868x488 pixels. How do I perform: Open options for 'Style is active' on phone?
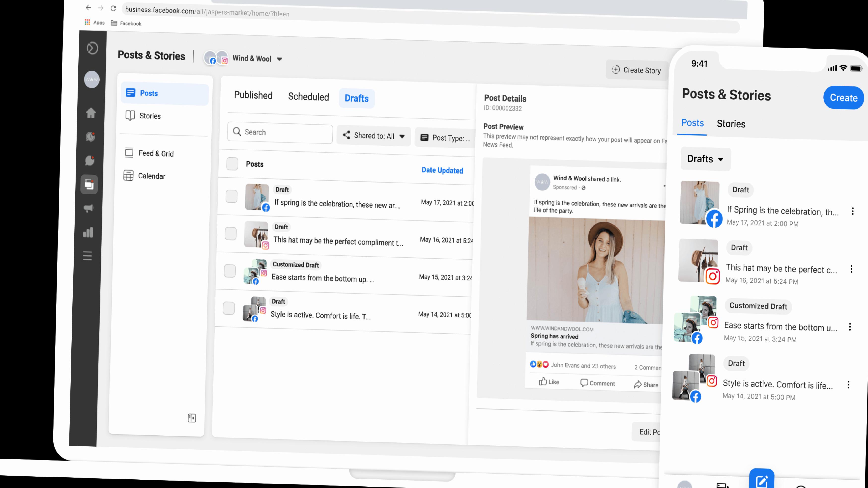[848, 385]
